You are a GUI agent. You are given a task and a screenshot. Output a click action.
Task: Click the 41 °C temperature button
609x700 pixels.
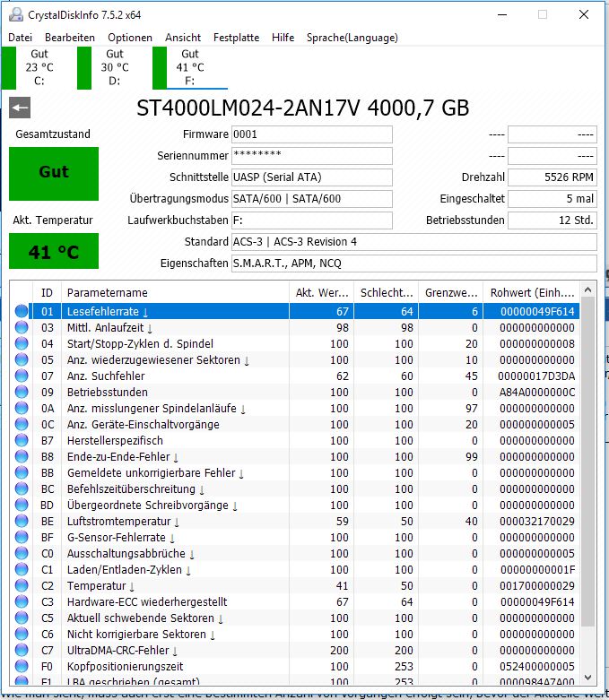pyautogui.click(x=54, y=251)
